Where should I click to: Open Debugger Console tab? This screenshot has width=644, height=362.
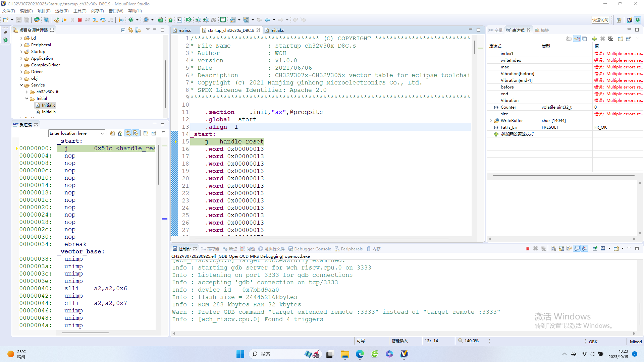coord(310,249)
